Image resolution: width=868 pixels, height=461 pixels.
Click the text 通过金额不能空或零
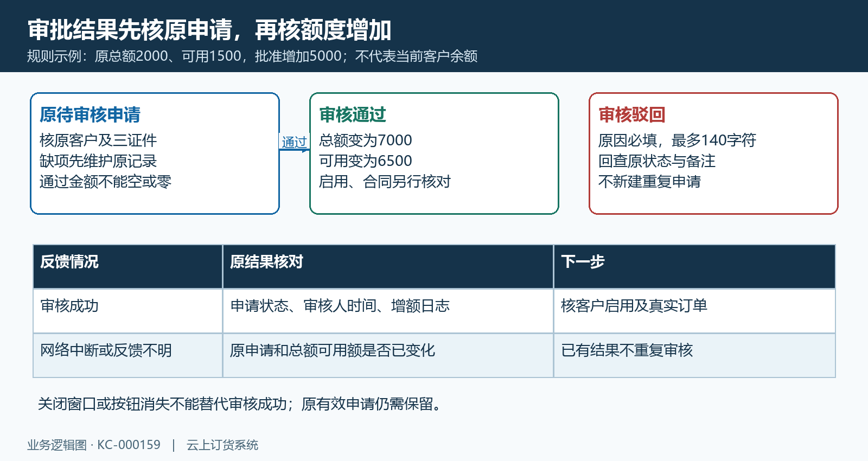tap(106, 182)
